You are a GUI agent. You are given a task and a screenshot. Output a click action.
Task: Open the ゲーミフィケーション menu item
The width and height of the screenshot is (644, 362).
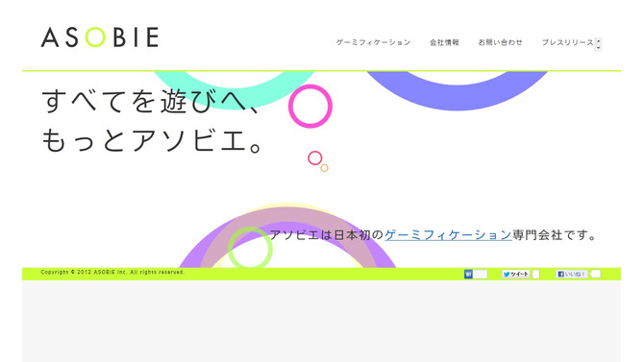tap(373, 42)
